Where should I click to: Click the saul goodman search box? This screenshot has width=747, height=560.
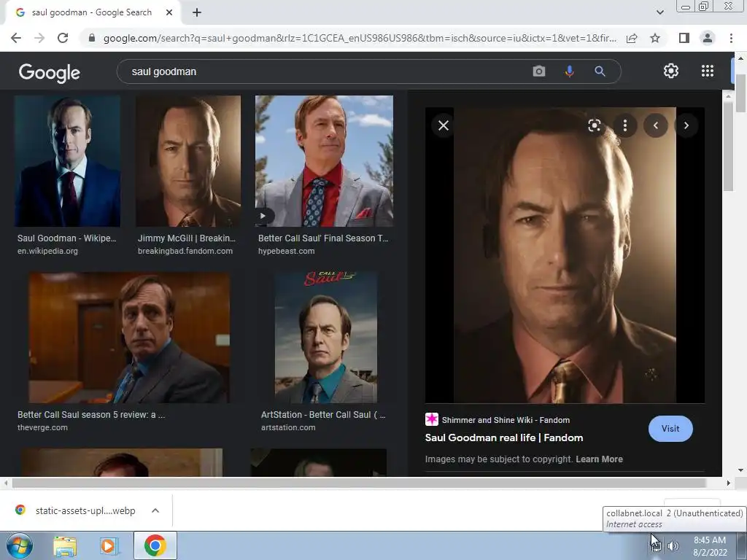(x=324, y=71)
